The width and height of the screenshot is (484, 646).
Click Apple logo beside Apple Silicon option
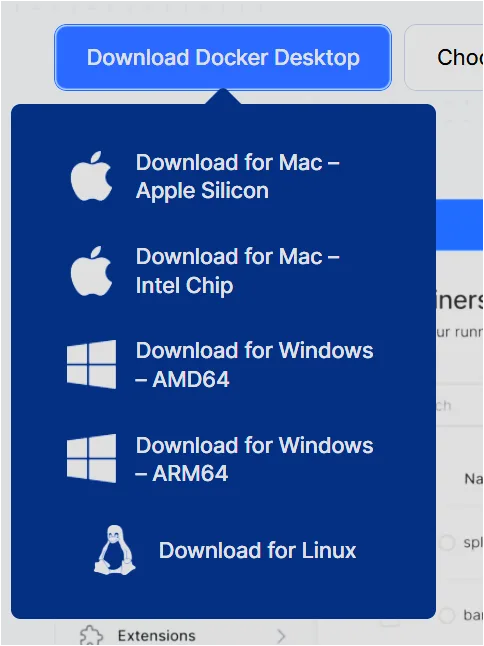pyautogui.click(x=91, y=176)
